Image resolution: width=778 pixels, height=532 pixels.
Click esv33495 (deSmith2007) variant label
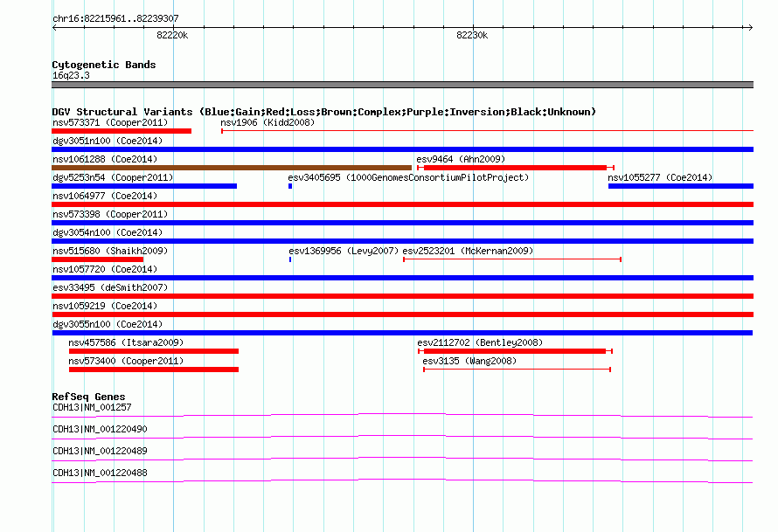point(110,287)
